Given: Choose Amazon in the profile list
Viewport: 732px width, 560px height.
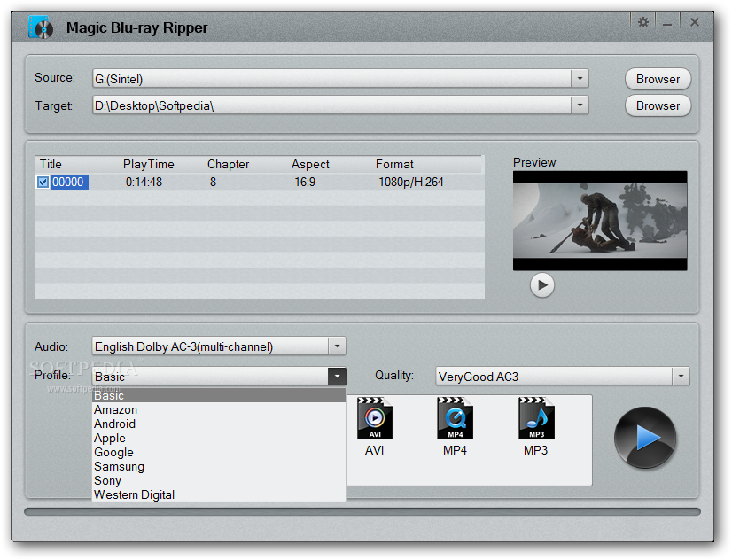Looking at the screenshot, I should tap(219, 409).
